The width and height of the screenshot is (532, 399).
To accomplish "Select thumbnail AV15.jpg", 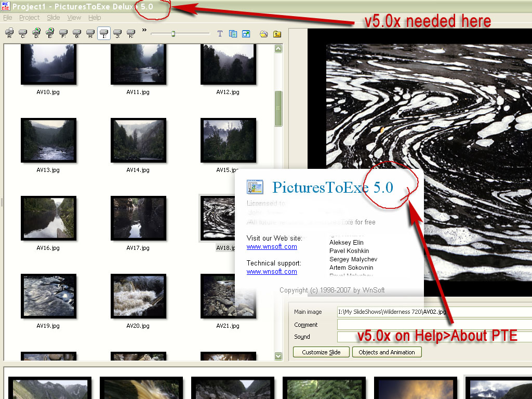I will [229, 140].
